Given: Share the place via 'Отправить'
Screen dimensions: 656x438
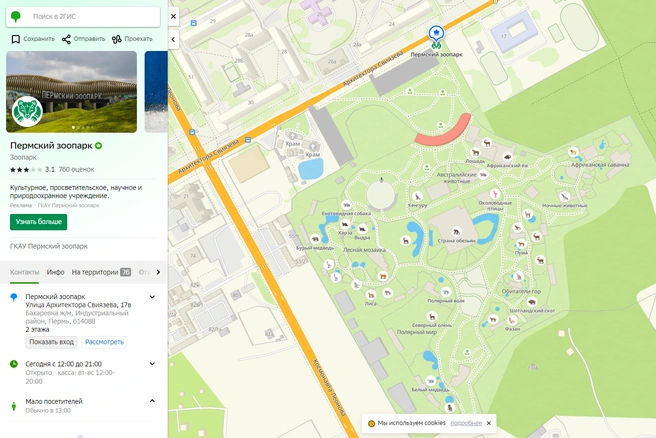Looking at the screenshot, I should coord(83,39).
